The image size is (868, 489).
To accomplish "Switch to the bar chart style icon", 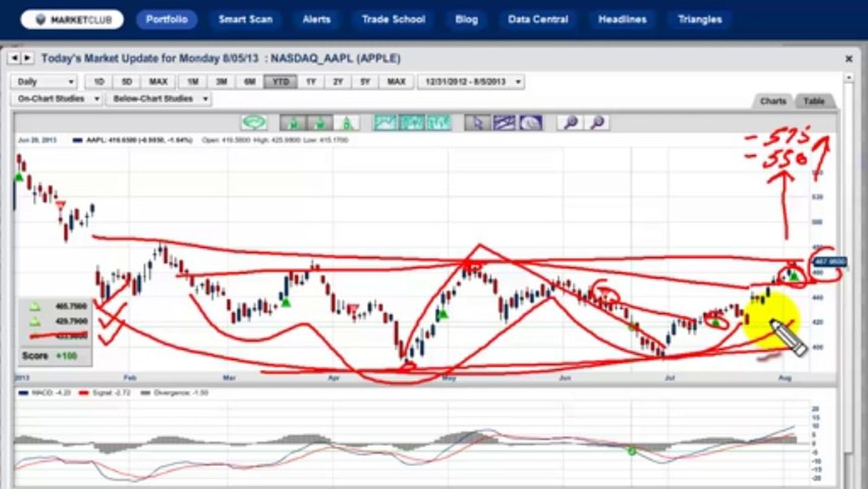I will click(x=411, y=123).
